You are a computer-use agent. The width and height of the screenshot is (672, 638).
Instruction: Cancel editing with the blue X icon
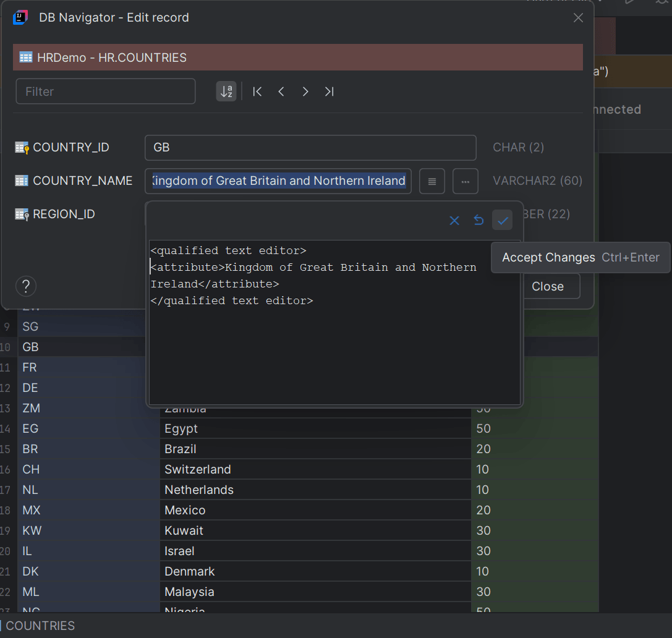click(454, 220)
